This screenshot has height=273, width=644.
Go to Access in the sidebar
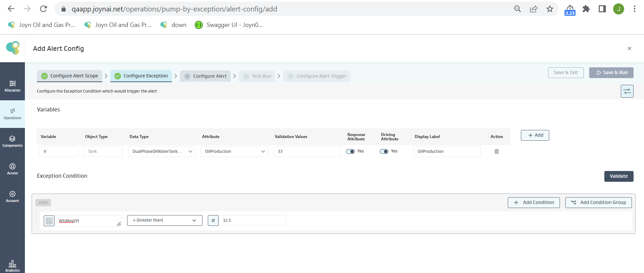tap(12, 169)
